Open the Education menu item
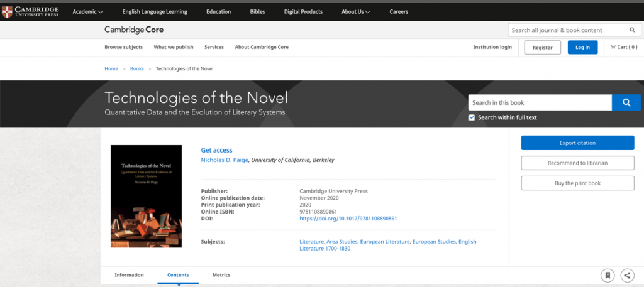644x287 pixels. [218, 11]
